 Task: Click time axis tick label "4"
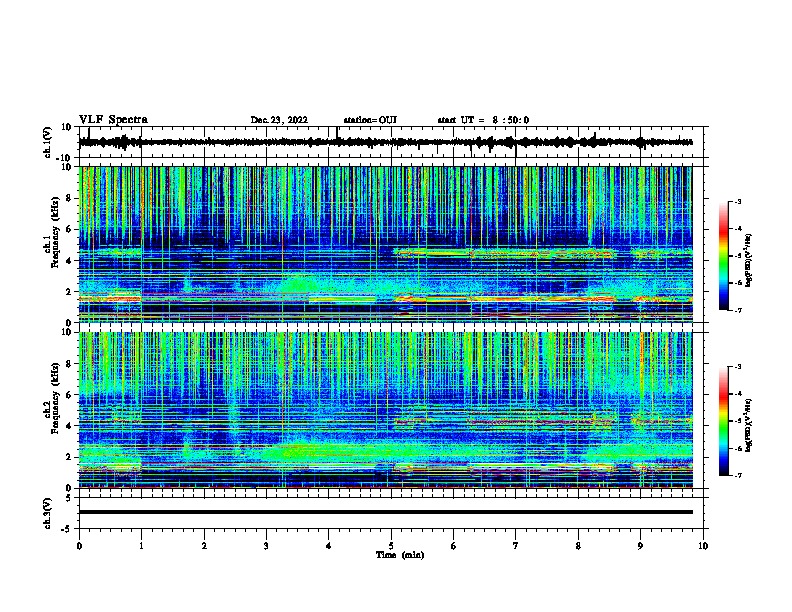(x=329, y=546)
